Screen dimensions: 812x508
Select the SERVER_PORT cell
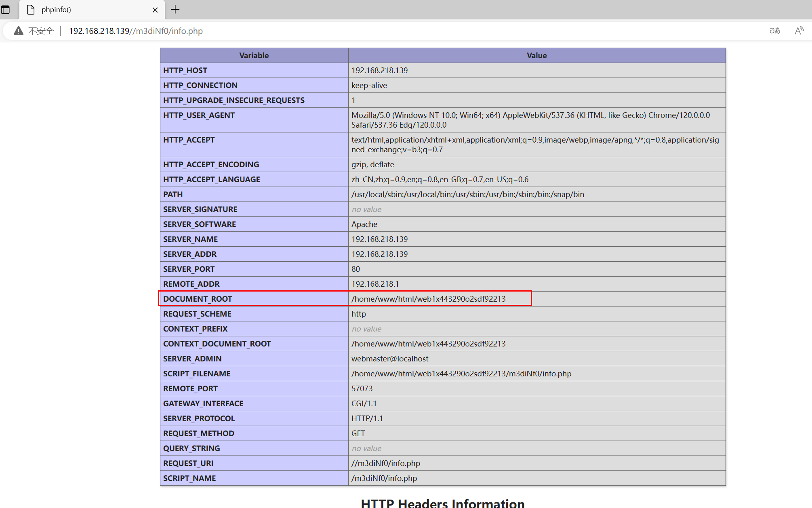coord(254,269)
